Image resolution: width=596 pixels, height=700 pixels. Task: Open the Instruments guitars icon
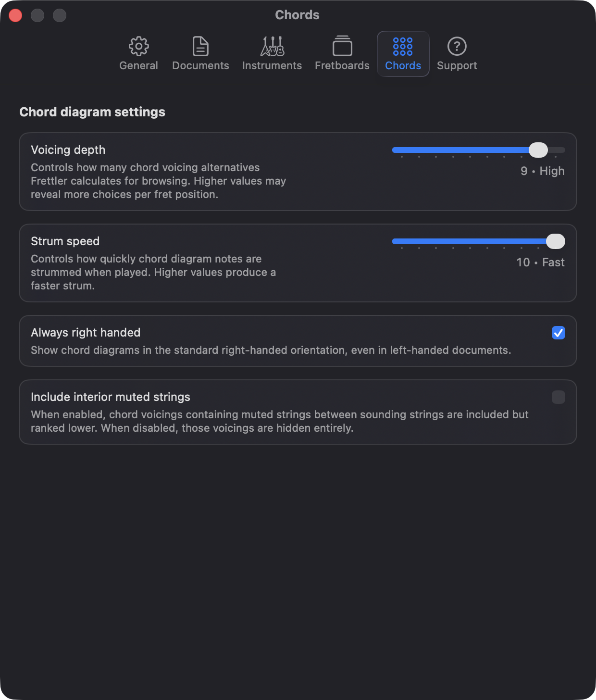tap(272, 46)
